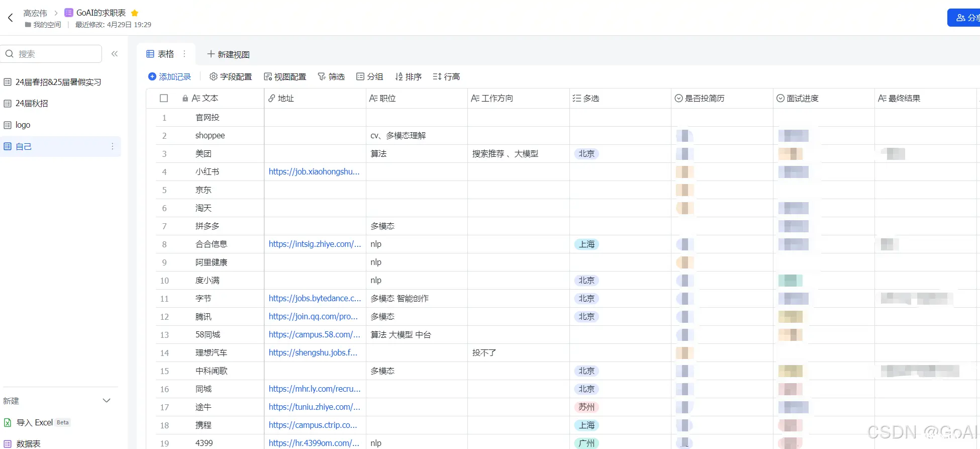Open the join.qq.com link in the 腾讯 row
The image size is (980, 449).
[313, 317]
